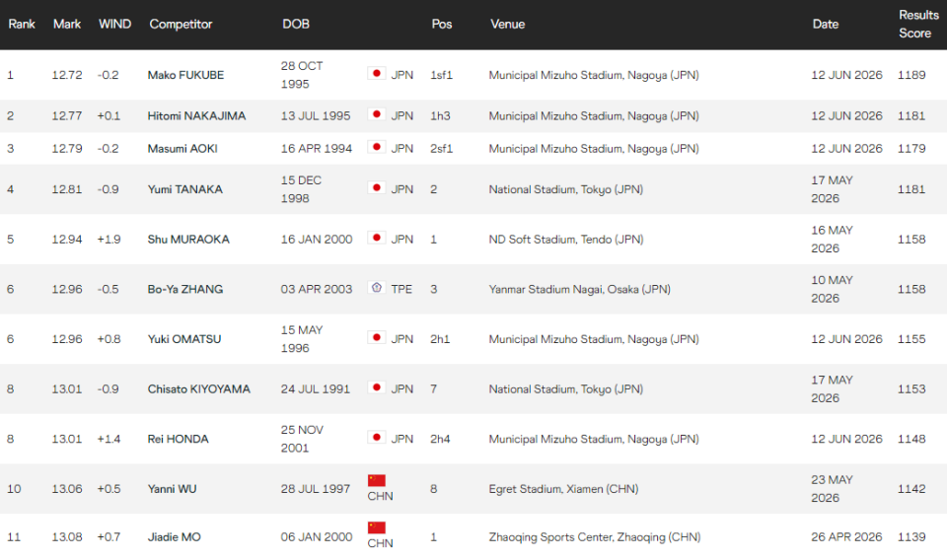
Task: Click the Results Score column header
Action: tap(918, 24)
